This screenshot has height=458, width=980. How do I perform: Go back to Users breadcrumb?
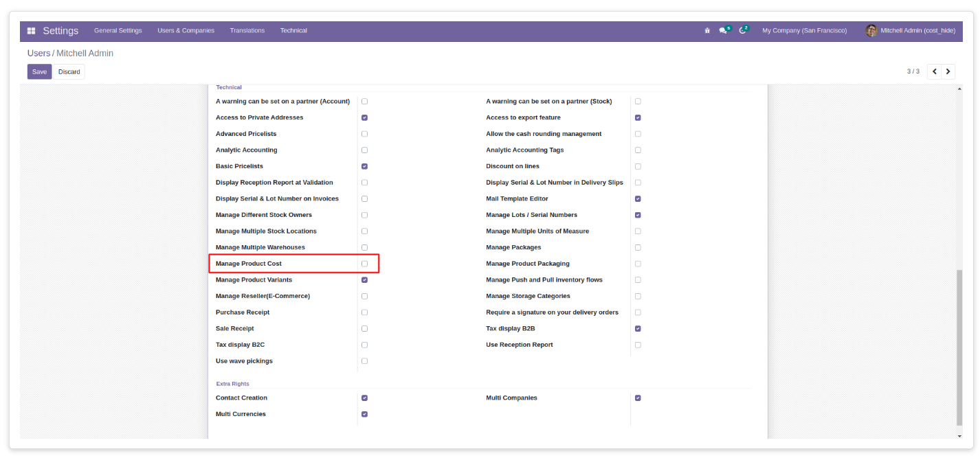pos(38,53)
